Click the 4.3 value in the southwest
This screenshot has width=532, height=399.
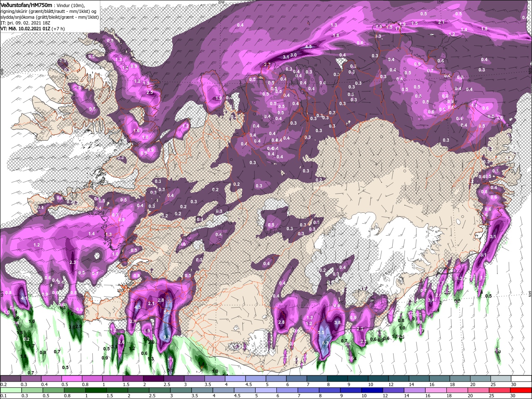[138, 307]
